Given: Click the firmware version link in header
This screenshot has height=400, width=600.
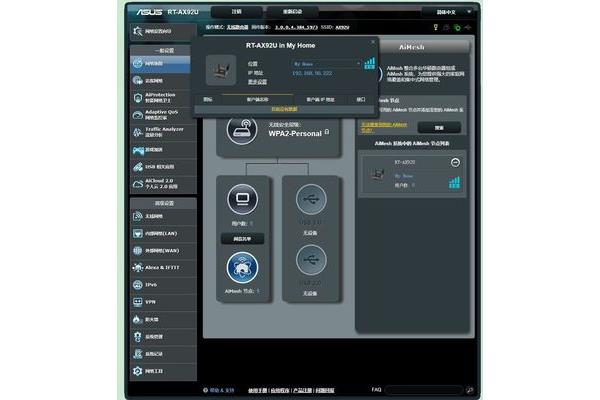Looking at the screenshot, I should pyautogui.click(x=296, y=27).
